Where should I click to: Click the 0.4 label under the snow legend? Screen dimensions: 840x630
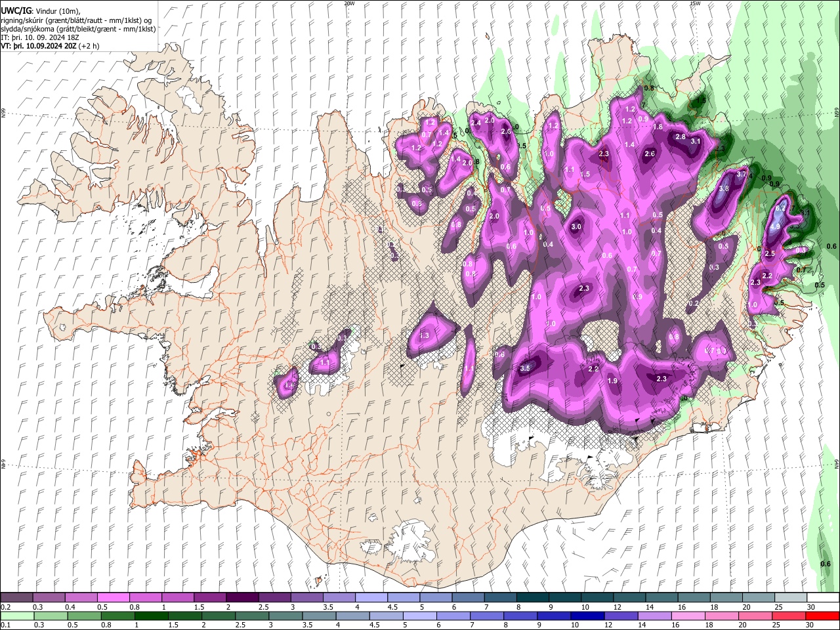pyautogui.click(x=70, y=607)
